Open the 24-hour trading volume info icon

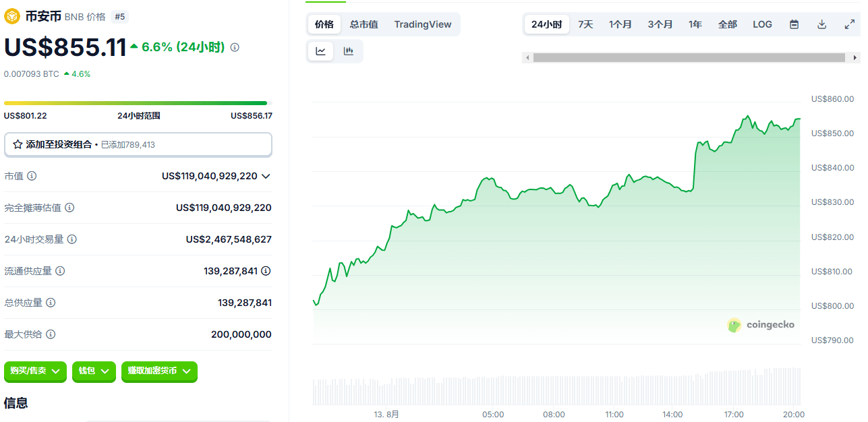pyautogui.click(x=72, y=239)
